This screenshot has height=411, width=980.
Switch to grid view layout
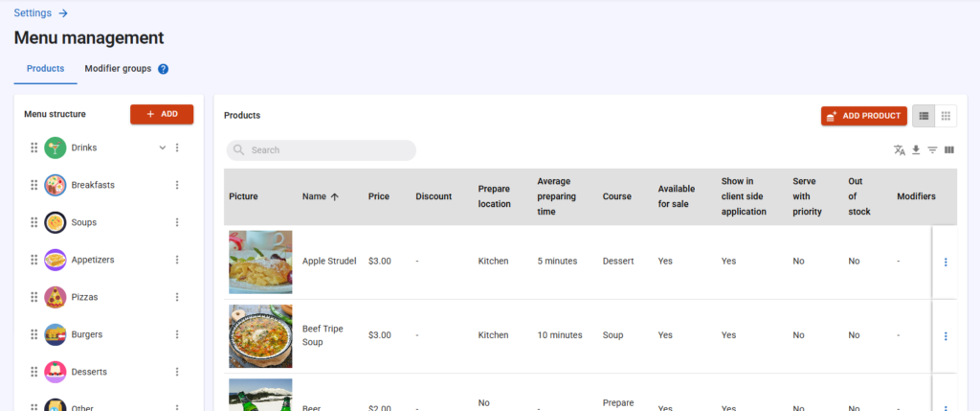[x=946, y=116]
